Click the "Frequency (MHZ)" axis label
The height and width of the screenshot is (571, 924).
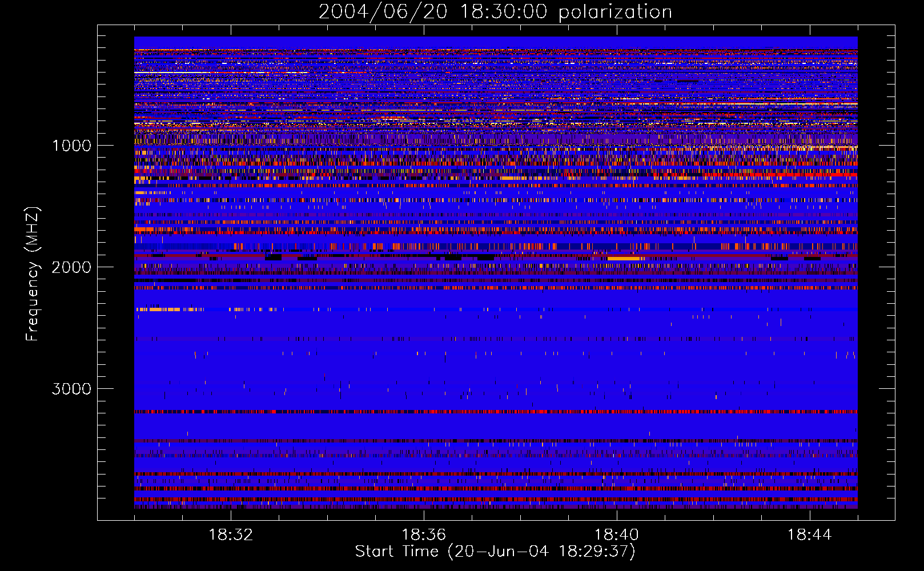(33, 274)
